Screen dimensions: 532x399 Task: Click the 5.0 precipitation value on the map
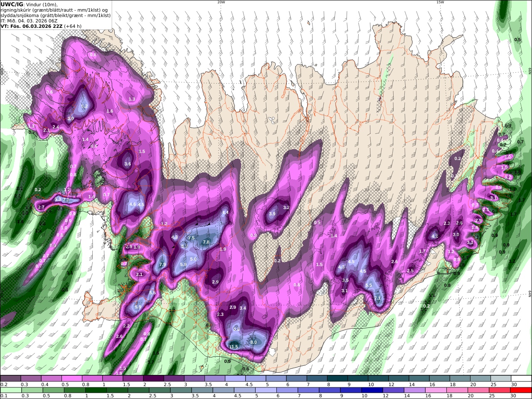pos(193,259)
